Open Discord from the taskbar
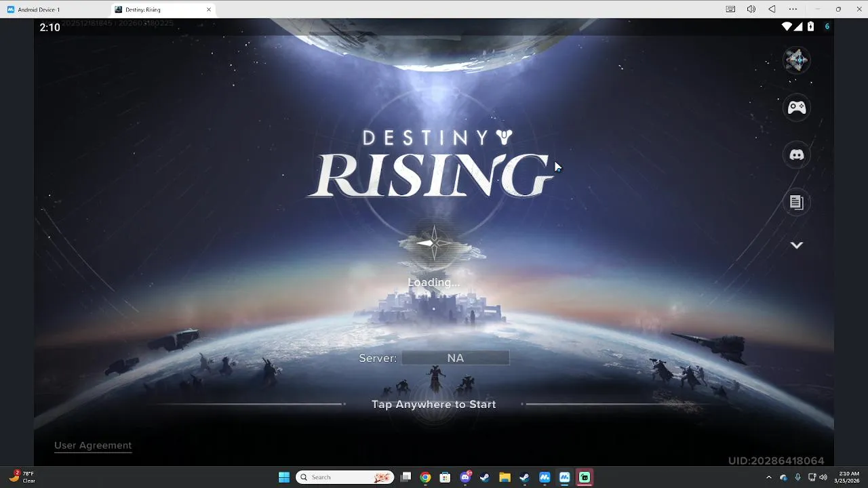The height and width of the screenshot is (488, 868). (x=465, y=477)
